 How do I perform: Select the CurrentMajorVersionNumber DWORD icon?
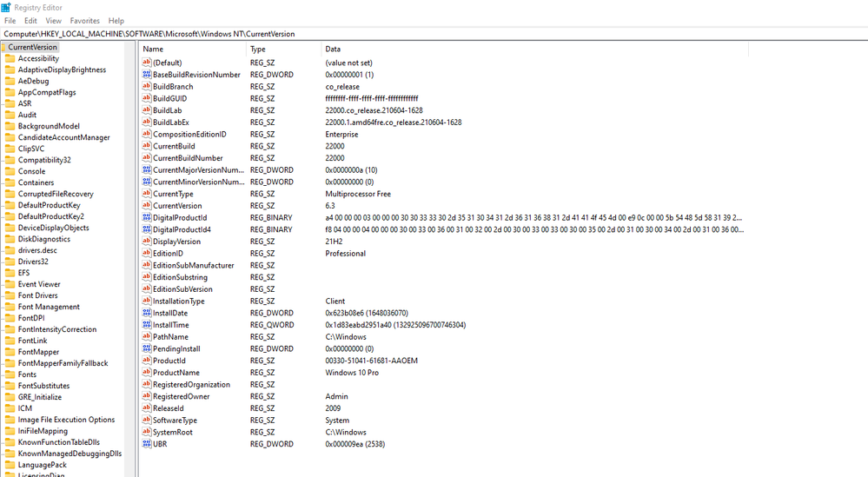147,170
